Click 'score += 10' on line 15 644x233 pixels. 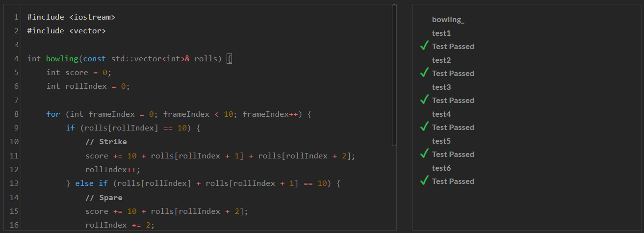pos(111,211)
